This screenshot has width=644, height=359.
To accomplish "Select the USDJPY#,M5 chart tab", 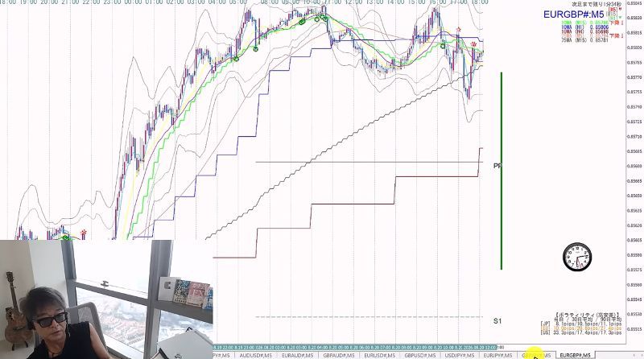I will pos(460,355).
